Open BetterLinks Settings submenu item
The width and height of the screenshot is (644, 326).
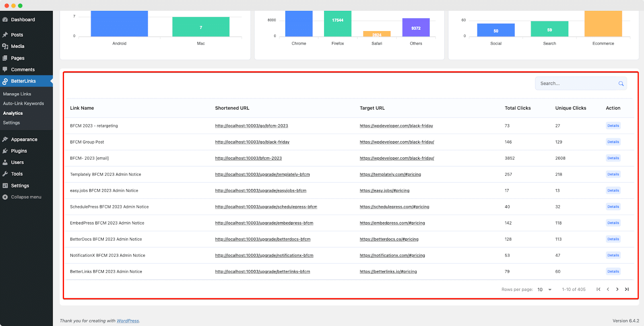(11, 123)
